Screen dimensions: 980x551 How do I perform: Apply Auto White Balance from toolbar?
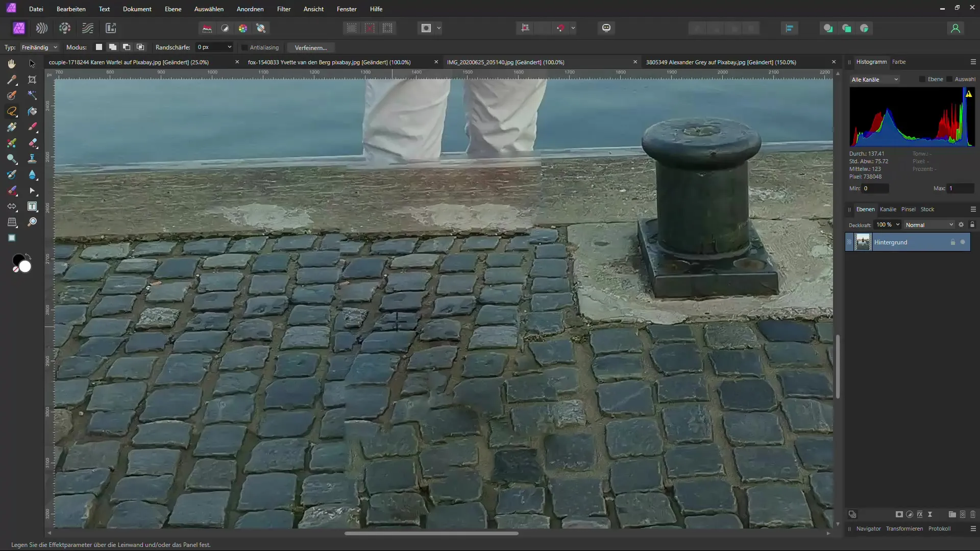(x=261, y=28)
